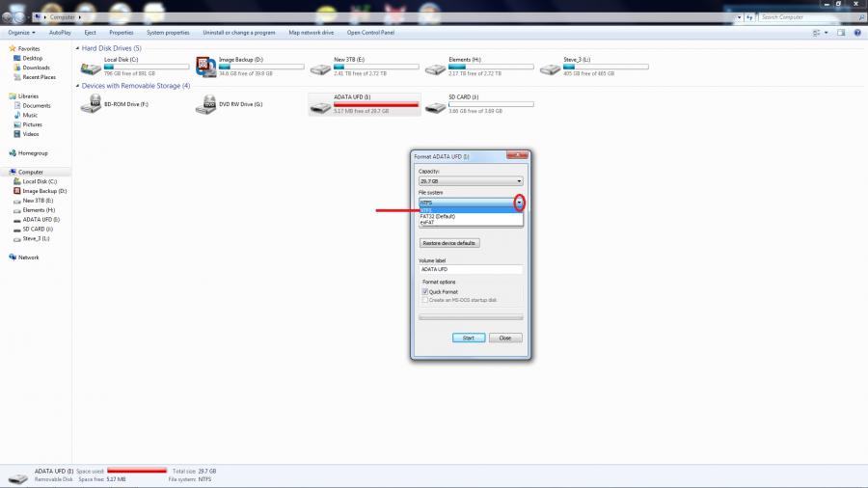Click the refresh icon beside address bar
This screenshot has width=868, height=488.
pyautogui.click(x=749, y=17)
